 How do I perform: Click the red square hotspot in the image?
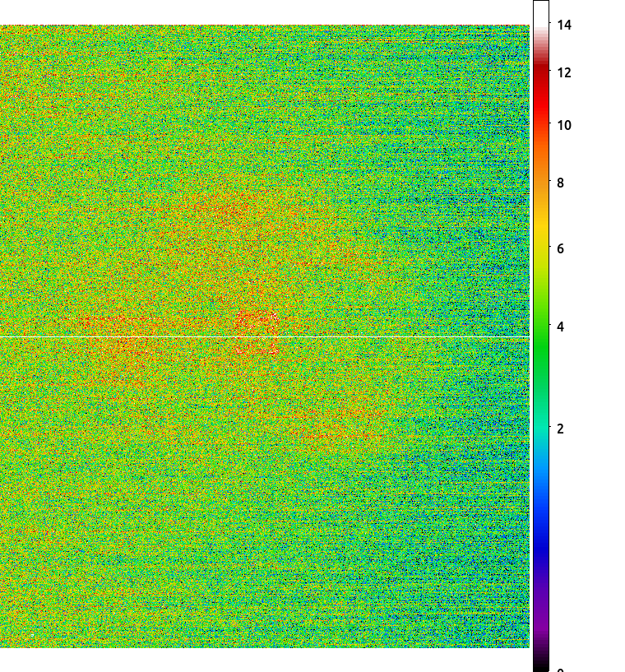[257, 332]
